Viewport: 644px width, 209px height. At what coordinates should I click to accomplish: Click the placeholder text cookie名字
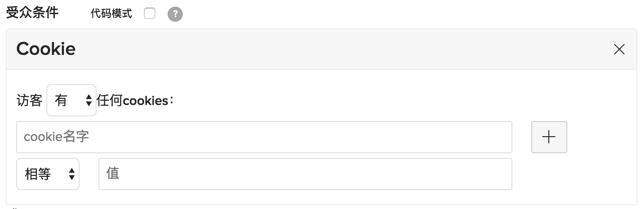click(x=56, y=137)
